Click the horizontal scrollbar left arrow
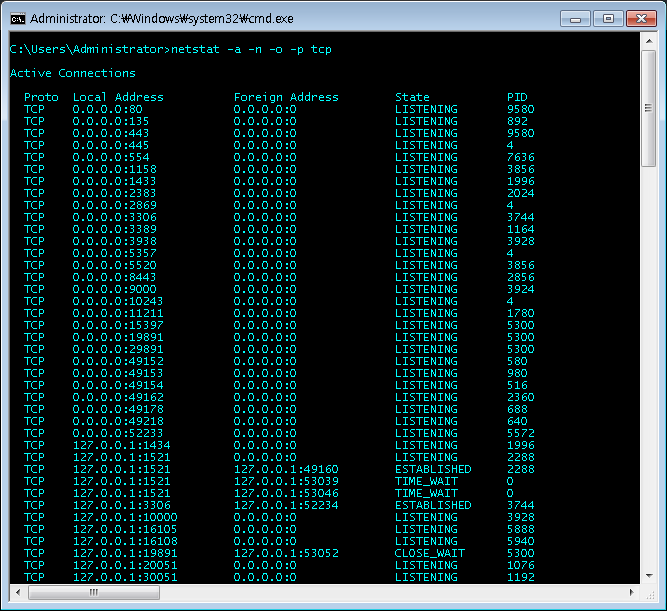This screenshot has width=667, height=611. 18,592
